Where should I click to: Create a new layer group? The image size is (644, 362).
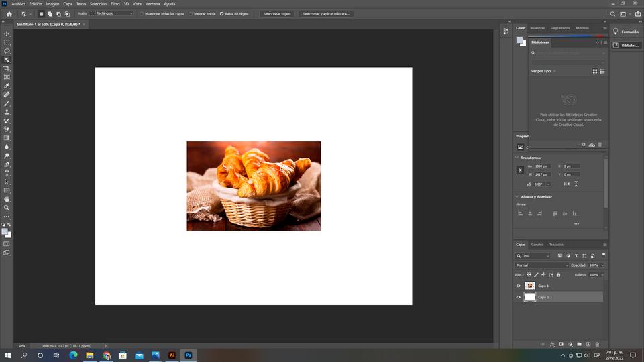[579, 344]
